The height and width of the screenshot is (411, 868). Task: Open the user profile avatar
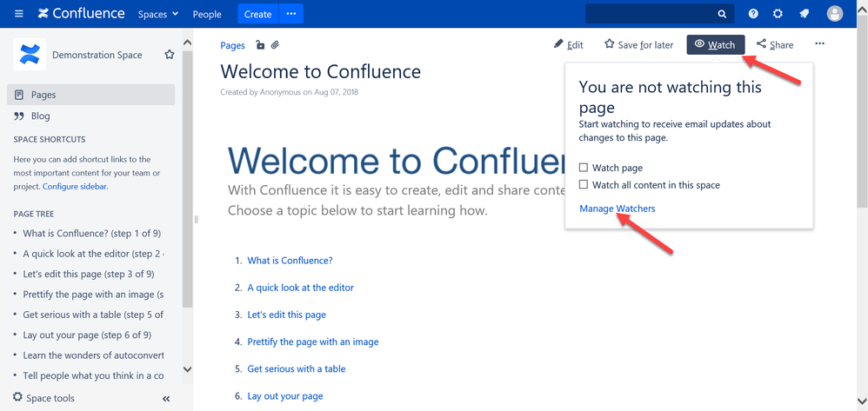(x=835, y=14)
